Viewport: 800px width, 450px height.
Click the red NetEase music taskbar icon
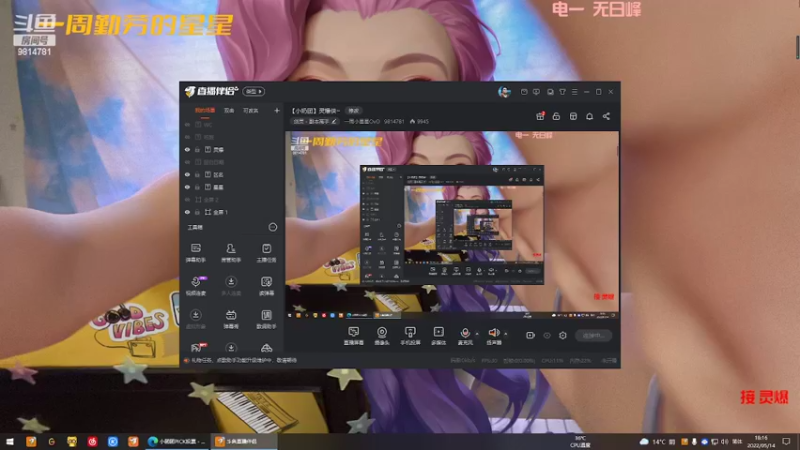coord(92,441)
